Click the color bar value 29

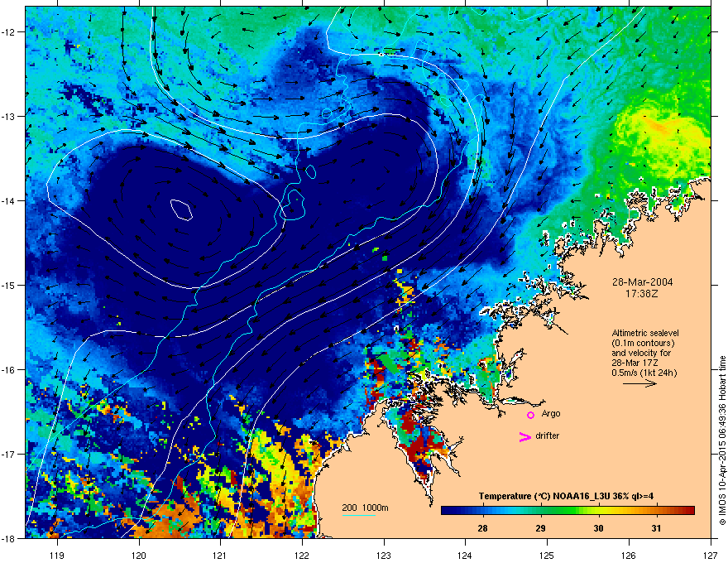pos(540,528)
